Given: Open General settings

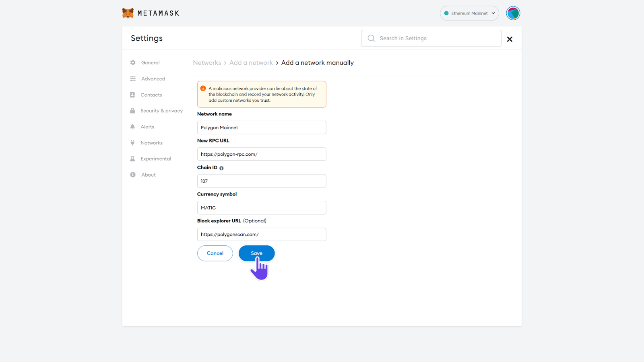Looking at the screenshot, I should click(x=150, y=63).
